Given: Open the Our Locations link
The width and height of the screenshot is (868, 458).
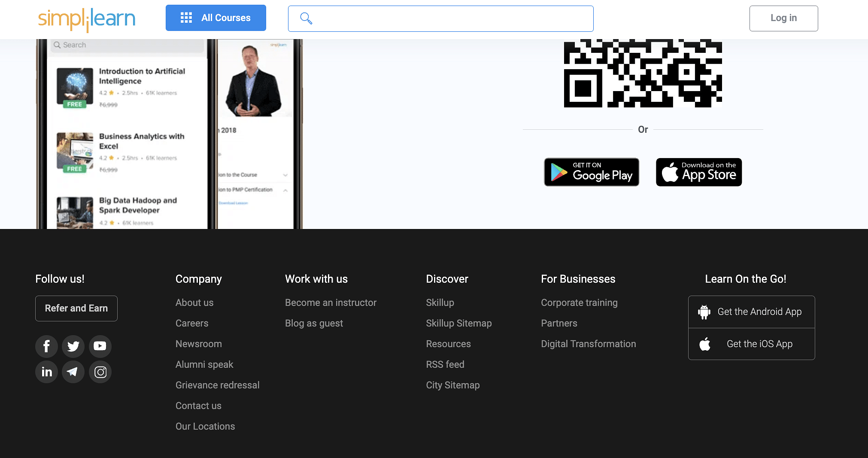Looking at the screenshot, I should (205, 426).
